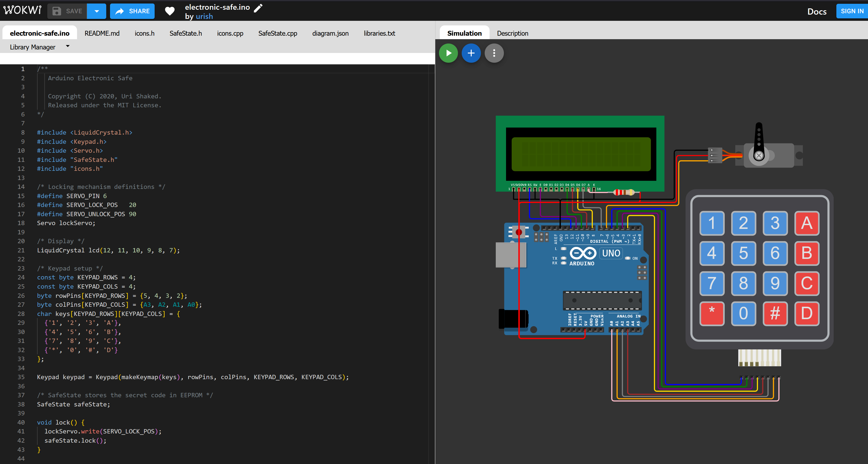This screenshot has width=868, height=464.
Task: Open the diagram.json tab
Action: [330, 33]
